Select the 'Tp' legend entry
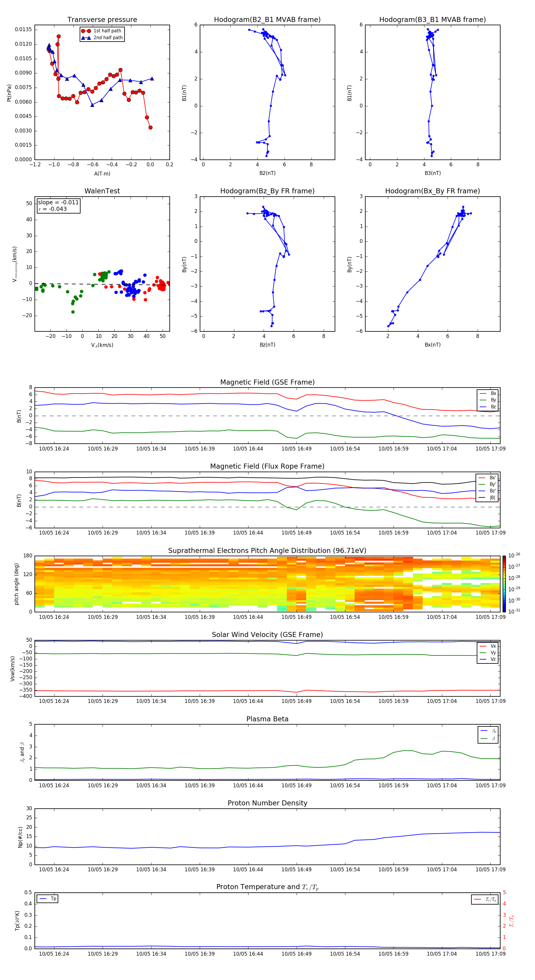This screenshot has width=535, height=980. [x=48, y=899]
